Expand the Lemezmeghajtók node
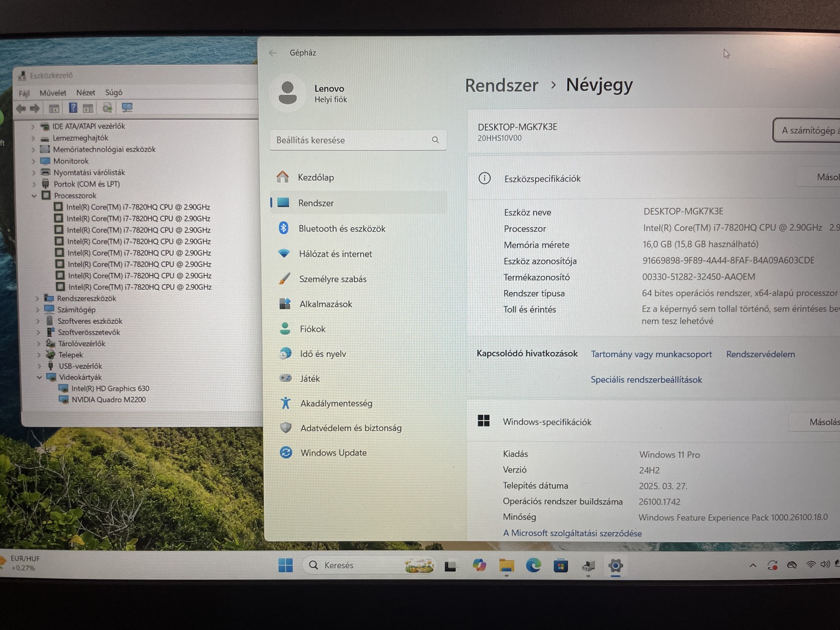Screen dimensions: 840x630 [33, 138]
